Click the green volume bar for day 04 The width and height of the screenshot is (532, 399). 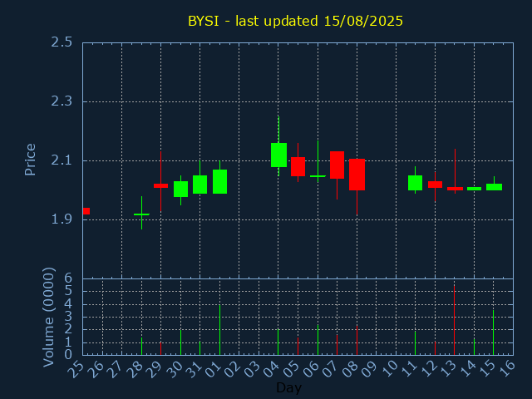(278, 342)
